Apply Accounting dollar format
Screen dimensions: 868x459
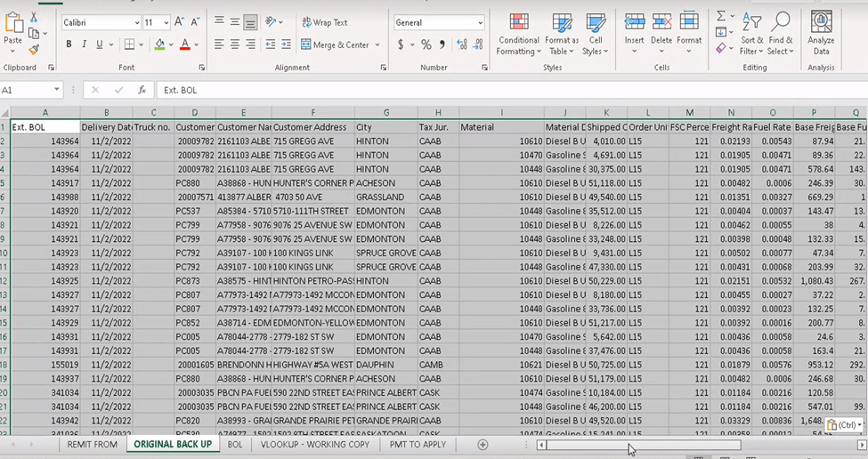pyautogui.click(x=401, y=44)
